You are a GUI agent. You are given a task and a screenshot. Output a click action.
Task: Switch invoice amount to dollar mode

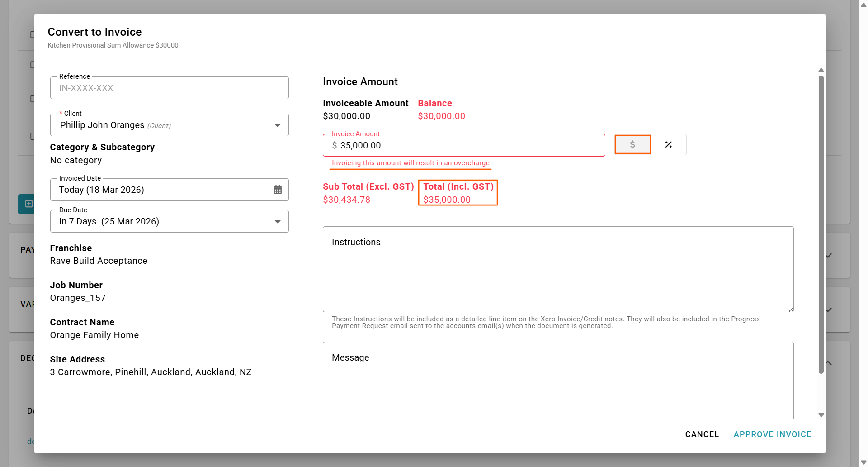point(632,145)
